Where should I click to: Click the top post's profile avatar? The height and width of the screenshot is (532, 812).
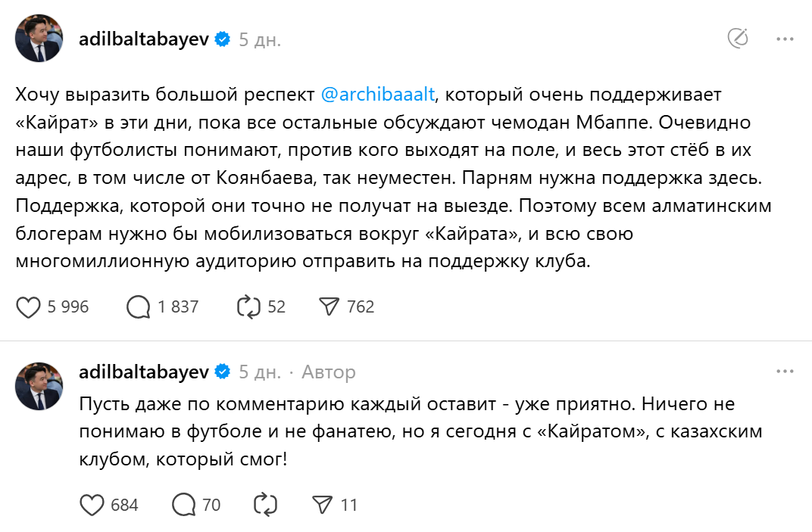39,38
